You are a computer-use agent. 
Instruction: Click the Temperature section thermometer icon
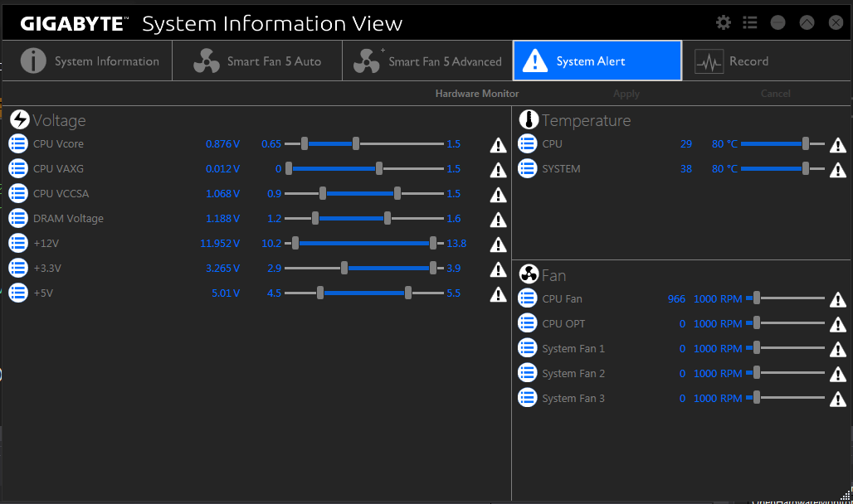point(528,119)
